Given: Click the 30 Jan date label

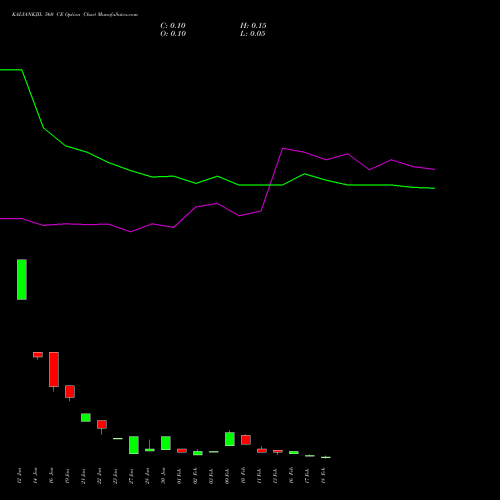Looking at the screenshot, I should coord(163,476).
